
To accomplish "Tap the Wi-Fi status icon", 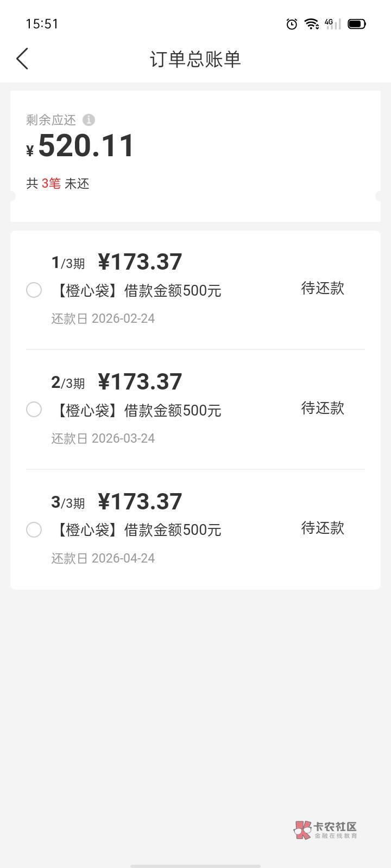I will click(311, 24).
